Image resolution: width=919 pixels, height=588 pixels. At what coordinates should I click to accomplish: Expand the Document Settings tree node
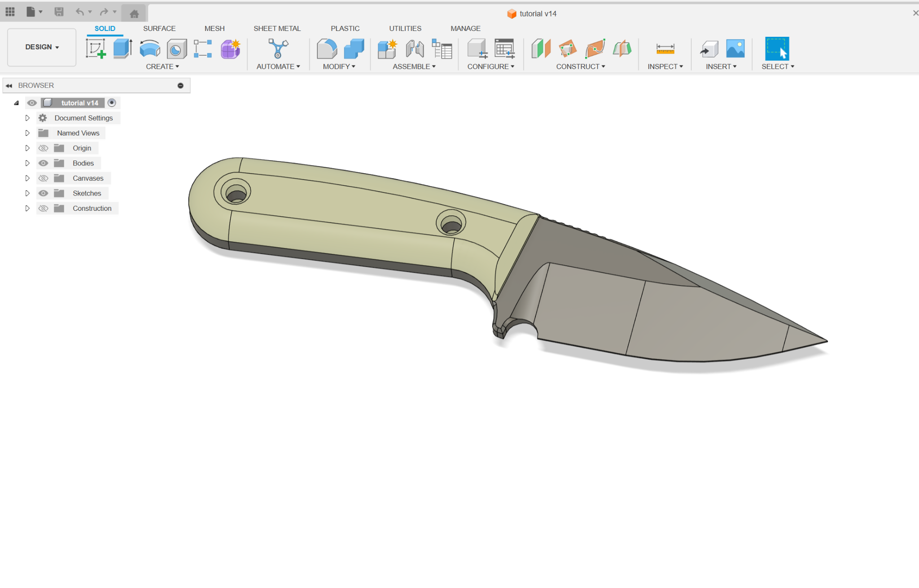(27, 118)
